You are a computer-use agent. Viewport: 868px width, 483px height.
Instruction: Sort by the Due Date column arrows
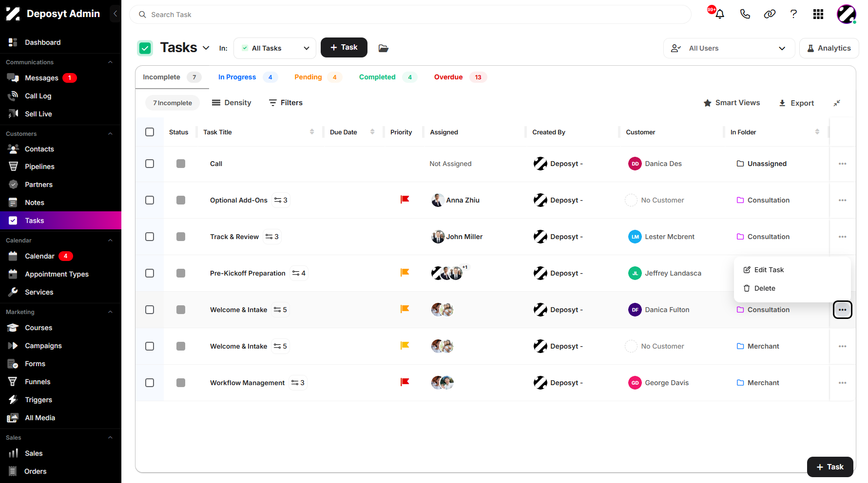(372, 132)
